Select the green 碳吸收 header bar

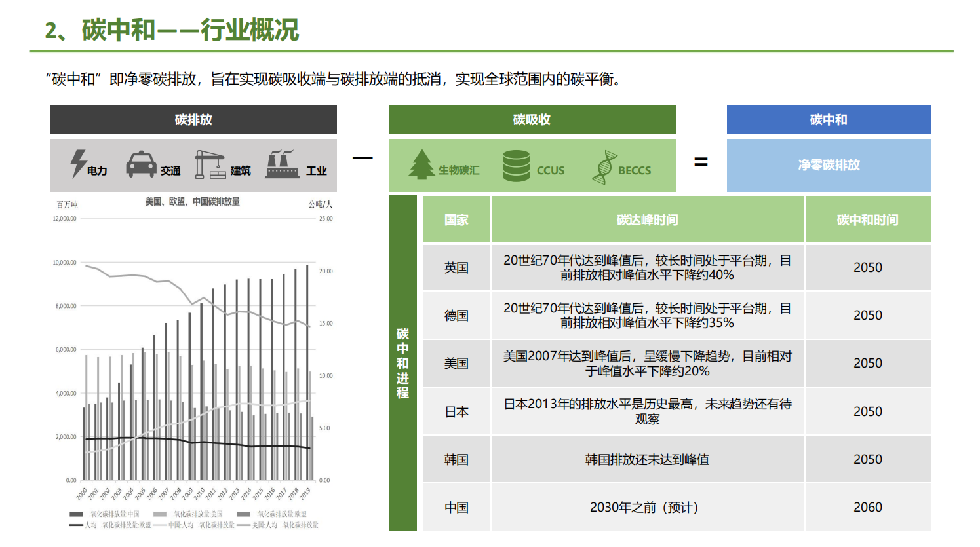pos(532,120)
